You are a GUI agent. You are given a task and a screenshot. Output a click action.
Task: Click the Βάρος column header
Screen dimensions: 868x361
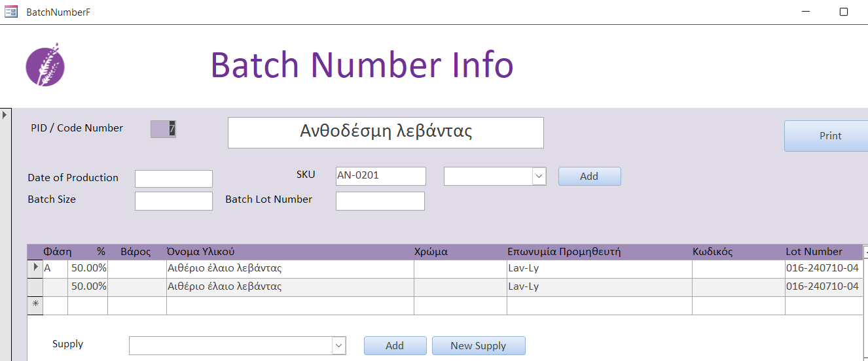[136, 252]
